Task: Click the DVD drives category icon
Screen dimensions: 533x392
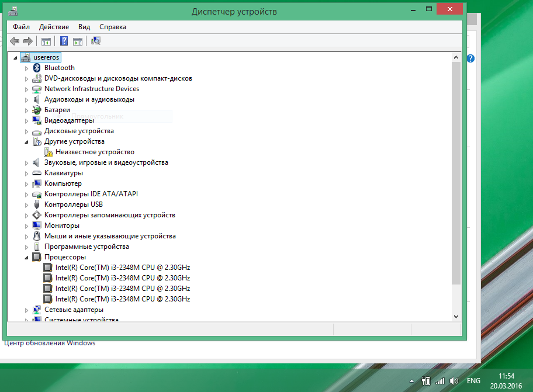Action: tap(37, 78)
